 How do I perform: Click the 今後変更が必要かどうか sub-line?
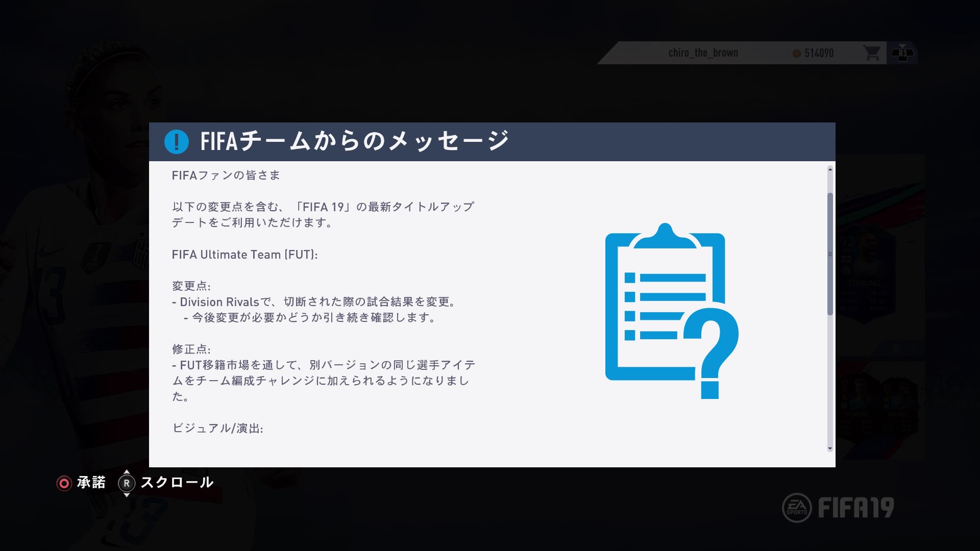(309, 318)
